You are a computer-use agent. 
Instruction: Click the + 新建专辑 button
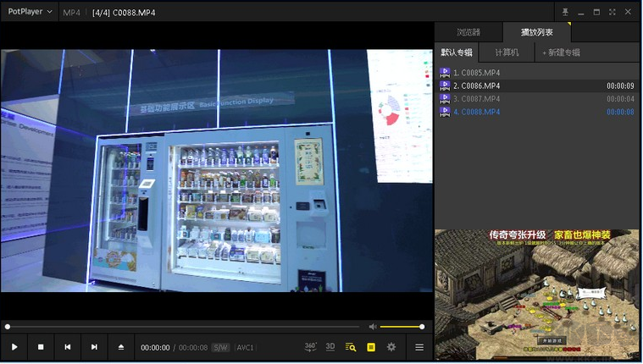point(561,52)
